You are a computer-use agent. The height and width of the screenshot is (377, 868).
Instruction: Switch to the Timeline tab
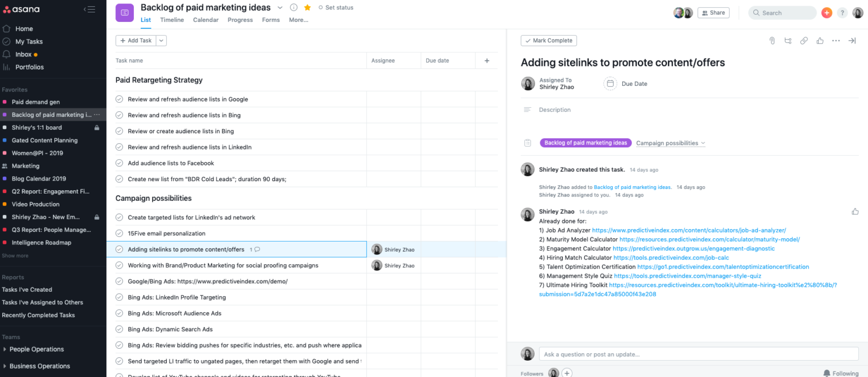click(172, 19)
